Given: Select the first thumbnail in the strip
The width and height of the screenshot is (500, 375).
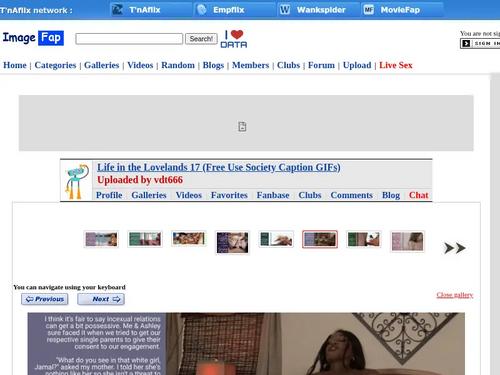Looking at the screenshot, I should click(101, 239).
